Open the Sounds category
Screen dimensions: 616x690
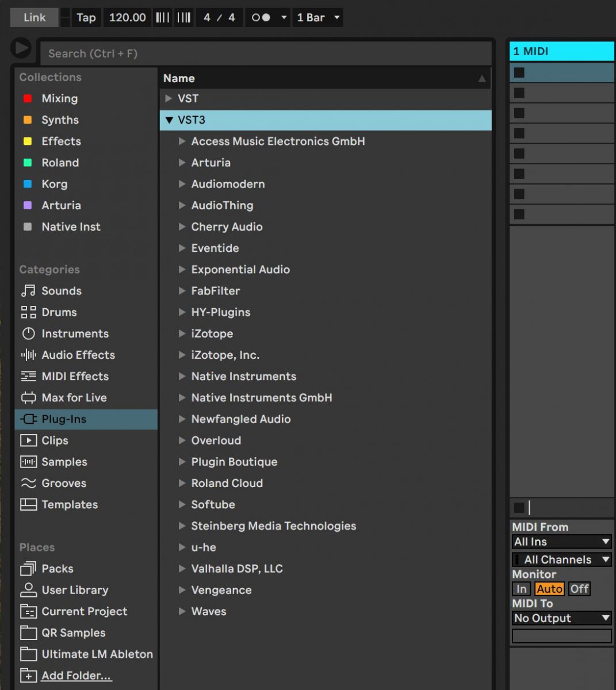click(x=86, y=291)
